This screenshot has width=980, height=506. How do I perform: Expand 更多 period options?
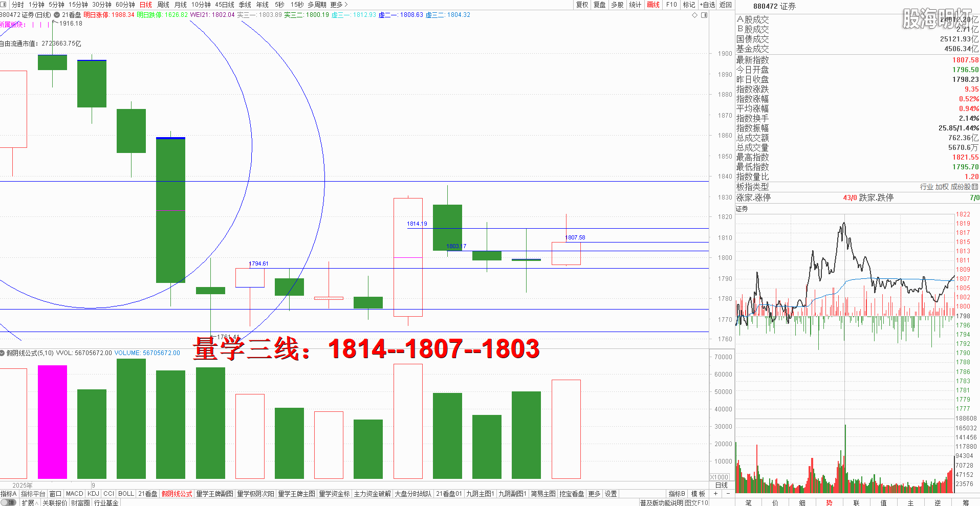[339, 5]
